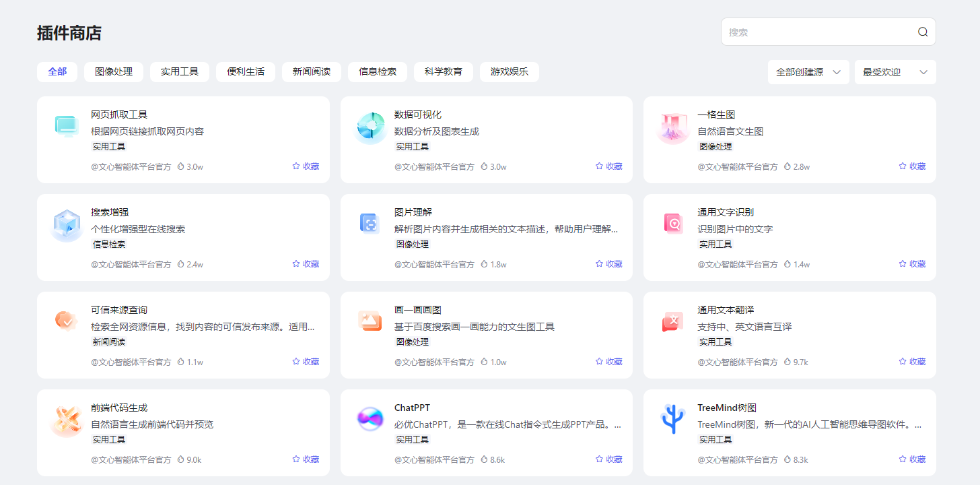Select the 新闻阅读 category tab
Screen dimensions: 980x485
click(x=312, y=71)
